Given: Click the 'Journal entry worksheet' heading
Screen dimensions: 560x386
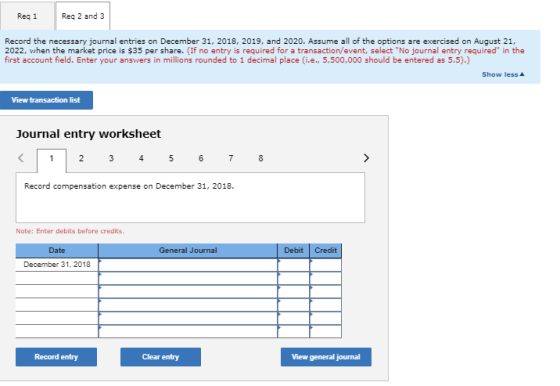Looking at the screenshot, I should [x=88, y=134].
